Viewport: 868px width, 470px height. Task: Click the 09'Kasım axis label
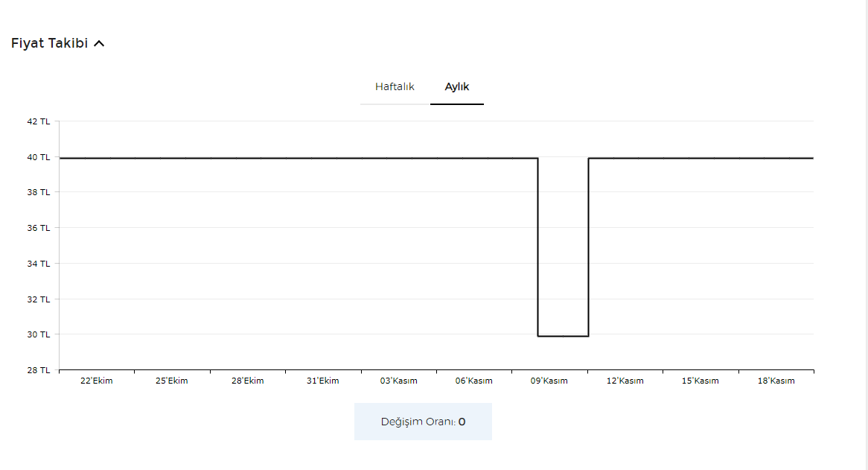(x=549, y=381)
